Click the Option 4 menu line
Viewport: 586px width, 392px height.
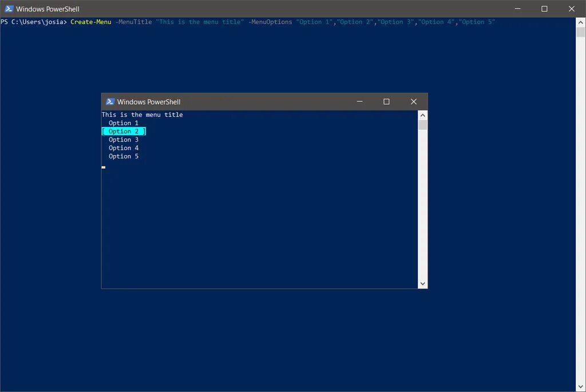point(124,148)
